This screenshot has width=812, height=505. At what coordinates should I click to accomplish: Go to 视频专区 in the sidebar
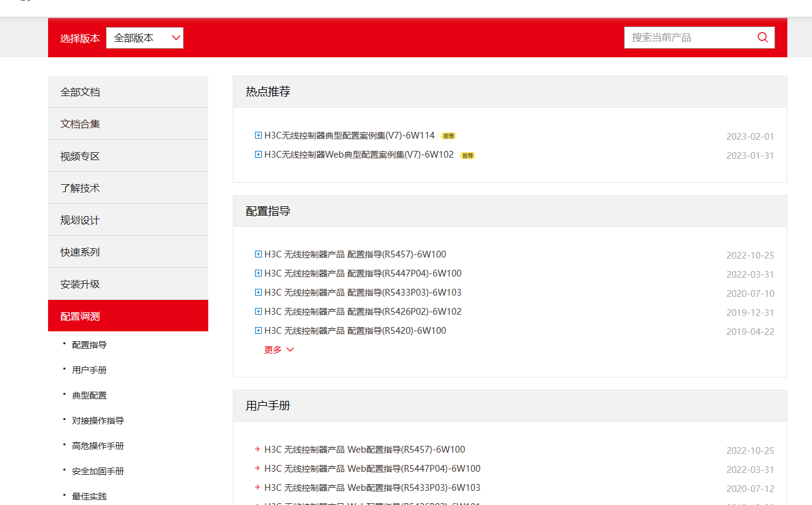(x=128, y=156)
